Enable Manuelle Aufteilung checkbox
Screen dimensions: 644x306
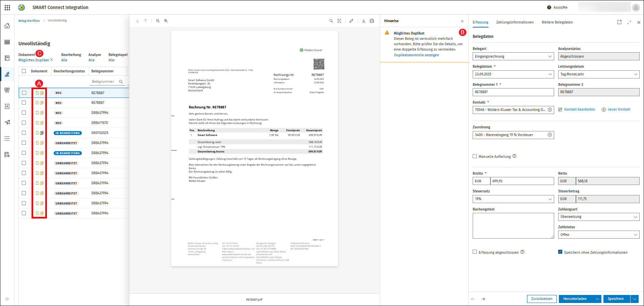click(x=475, y=156)
